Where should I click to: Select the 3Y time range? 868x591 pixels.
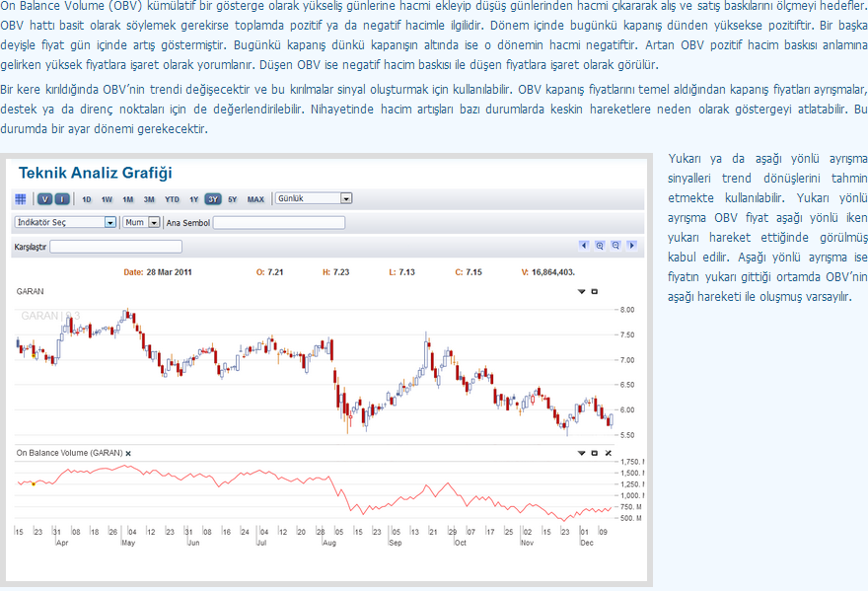(213, 199)
